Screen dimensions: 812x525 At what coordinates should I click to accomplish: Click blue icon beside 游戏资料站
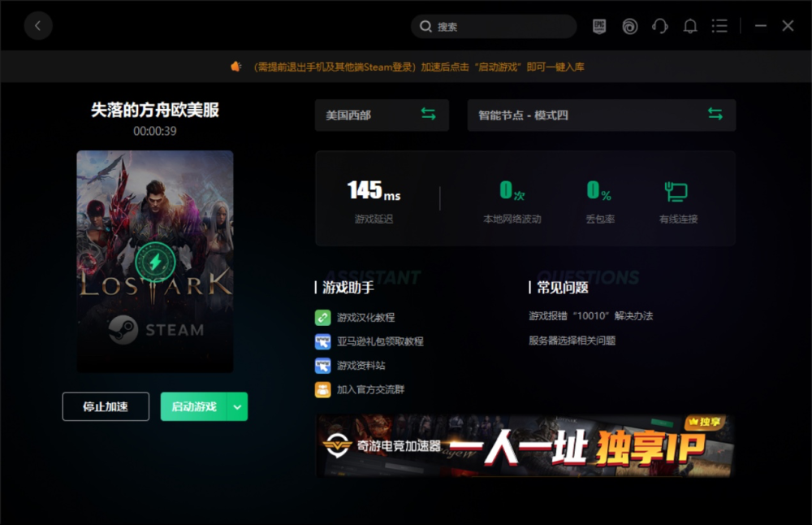pyautogui.click(x=322, y=366)
